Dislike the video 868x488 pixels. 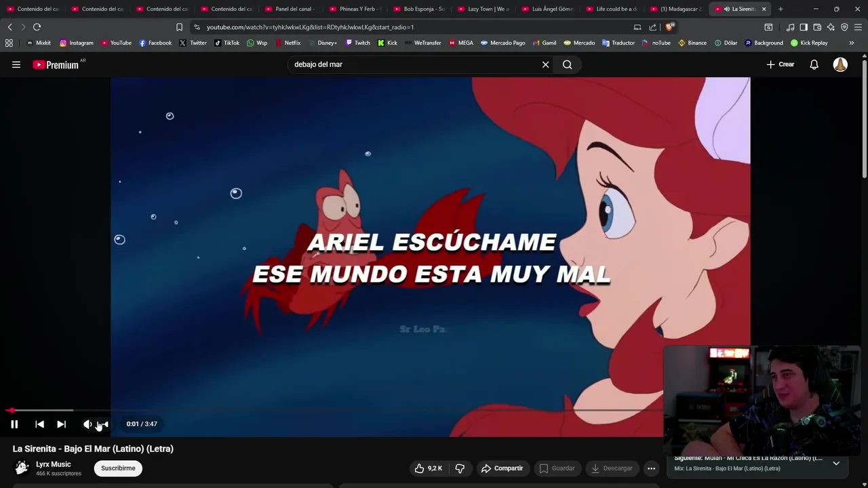pos(460,468)
